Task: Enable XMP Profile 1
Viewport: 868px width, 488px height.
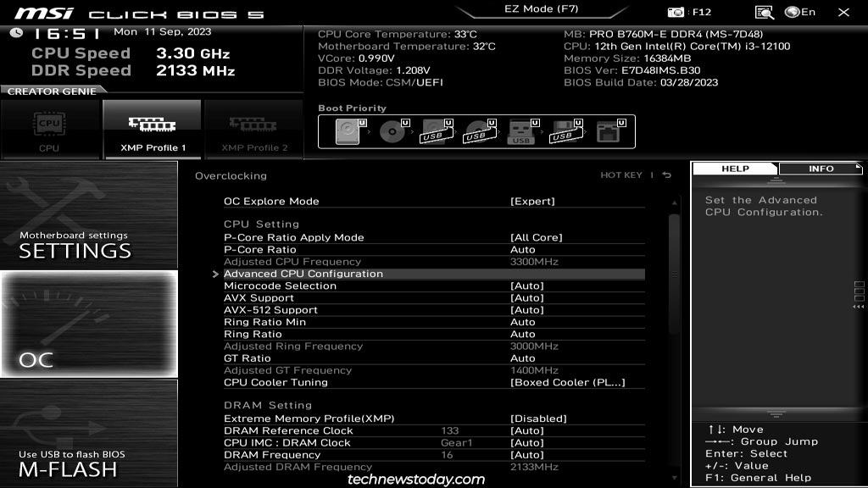Action: 153,130
